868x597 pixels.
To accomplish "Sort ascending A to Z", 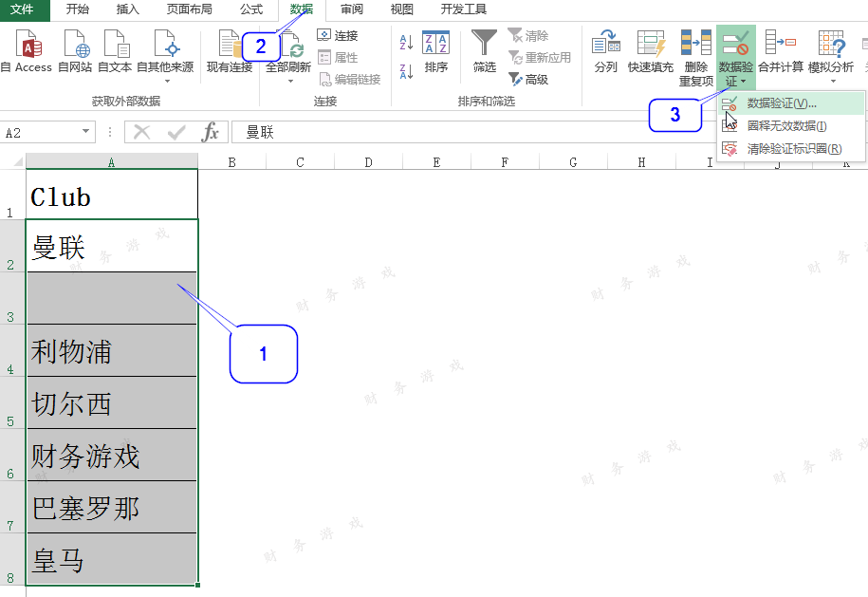I will tap(406, 42).
